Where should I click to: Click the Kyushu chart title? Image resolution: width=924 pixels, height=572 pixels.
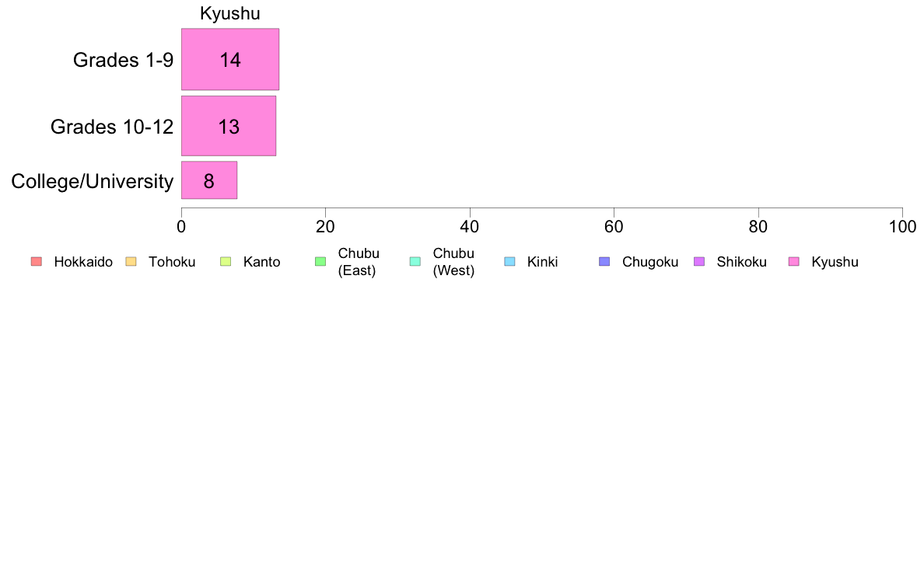[x=229, y=13]
